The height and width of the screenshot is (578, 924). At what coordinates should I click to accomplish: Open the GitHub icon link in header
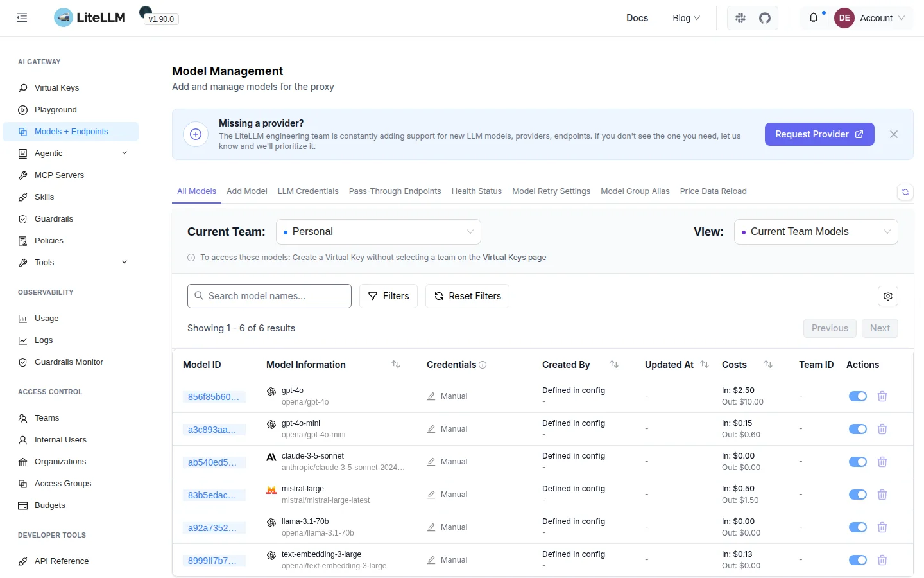(x=765, y=18)
